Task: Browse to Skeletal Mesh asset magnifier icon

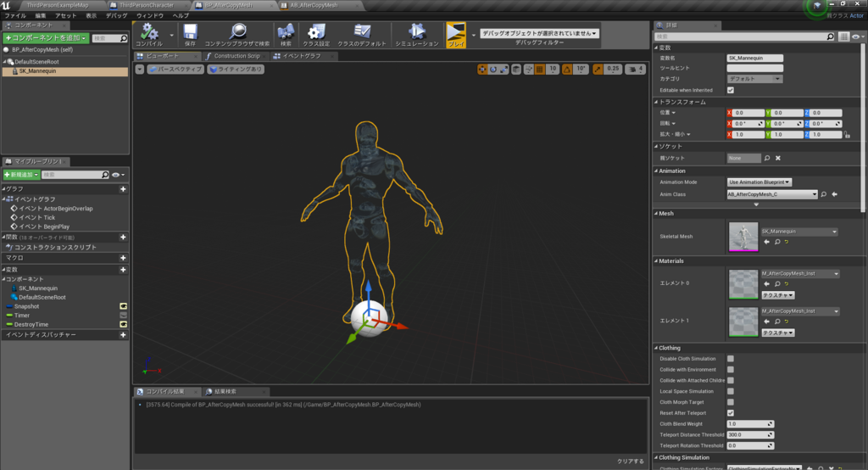Action: (777, 242)
